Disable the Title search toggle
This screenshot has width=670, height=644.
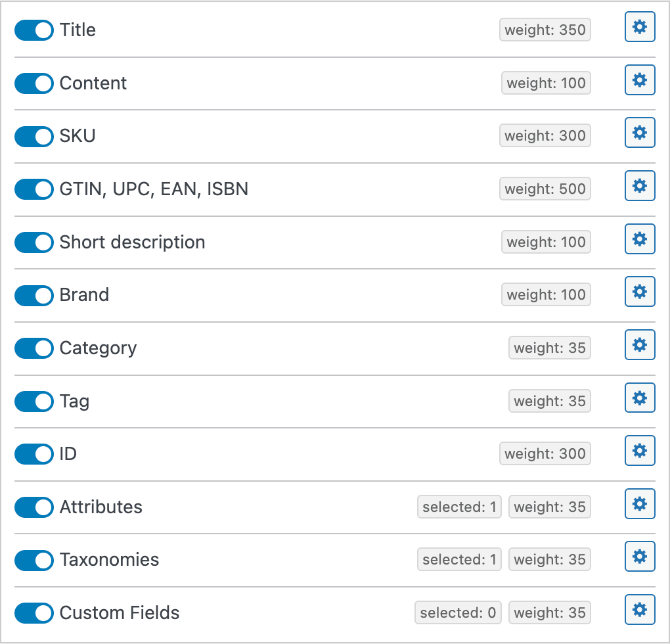(x=33, y=30)
